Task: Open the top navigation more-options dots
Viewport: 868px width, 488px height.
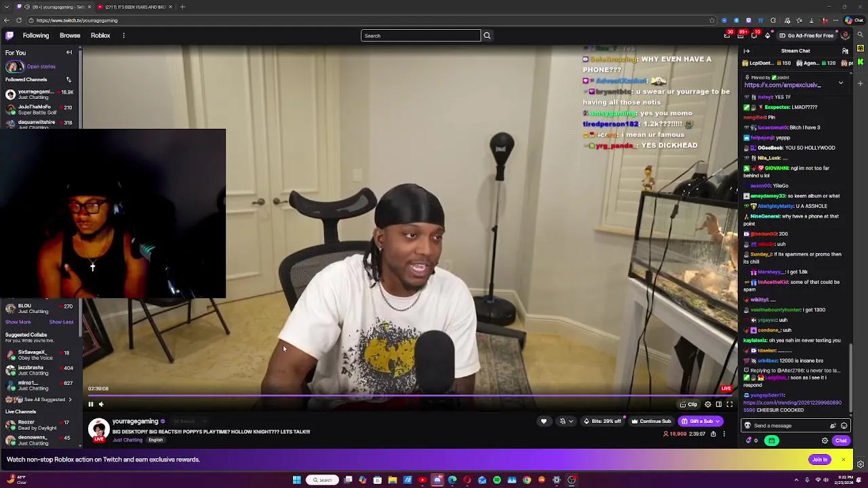Action: pyautogui.click(x=123, y=35)
